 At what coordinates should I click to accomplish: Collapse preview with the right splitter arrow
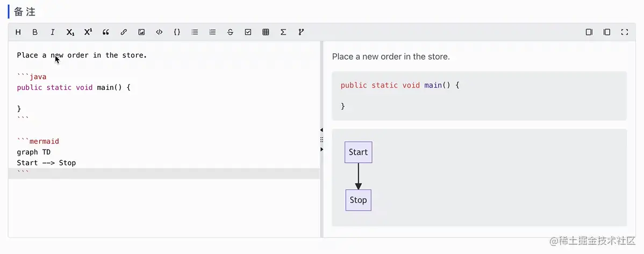tap(321, 149)
